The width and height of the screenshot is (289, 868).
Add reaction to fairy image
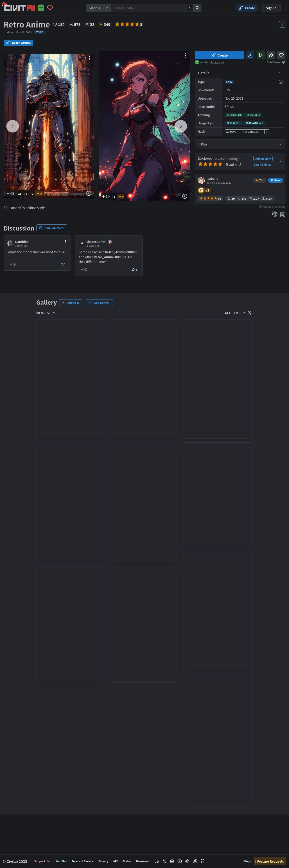click(x=106, y=196)
